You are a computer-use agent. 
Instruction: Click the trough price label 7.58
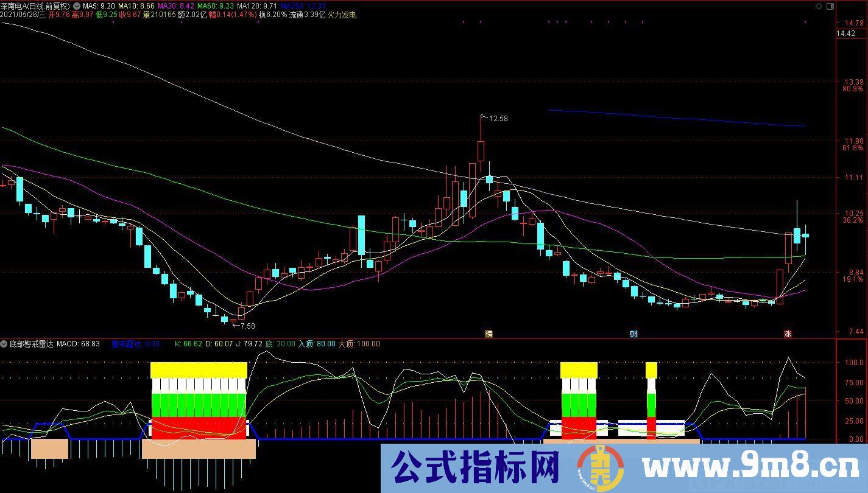coord(248,326)
